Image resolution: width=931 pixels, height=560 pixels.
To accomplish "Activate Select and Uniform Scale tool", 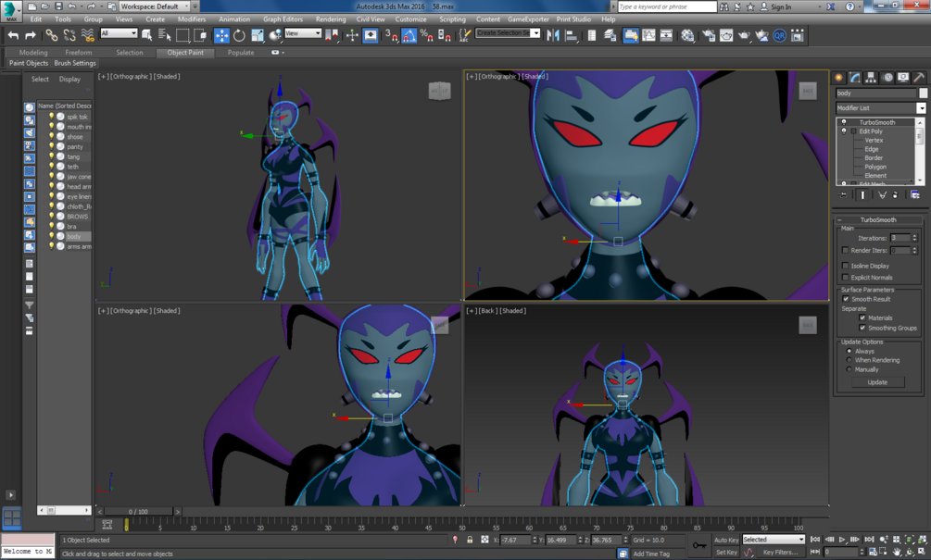I will coord(258,35).
